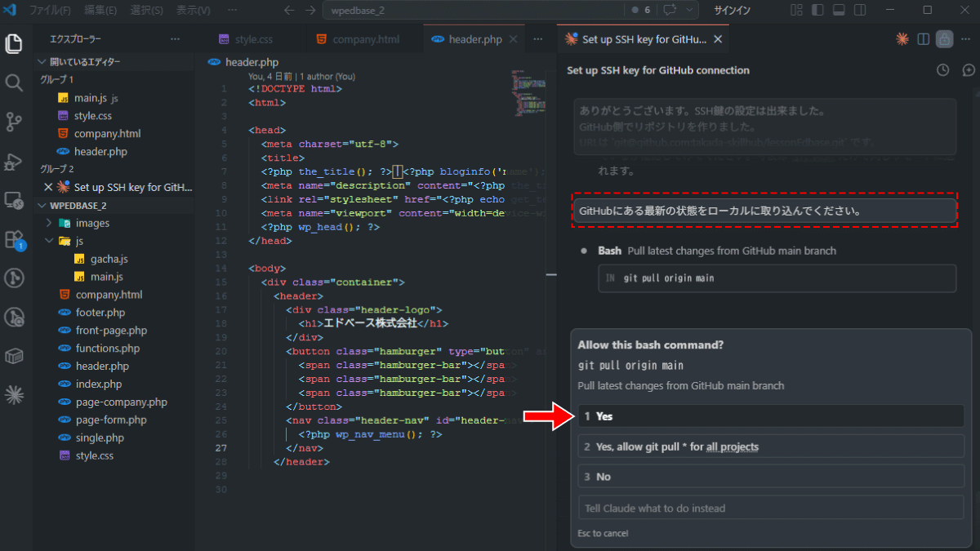Start a new Claude conversation
The height and width of the screenshot is (551, 980).
point(969,70)
